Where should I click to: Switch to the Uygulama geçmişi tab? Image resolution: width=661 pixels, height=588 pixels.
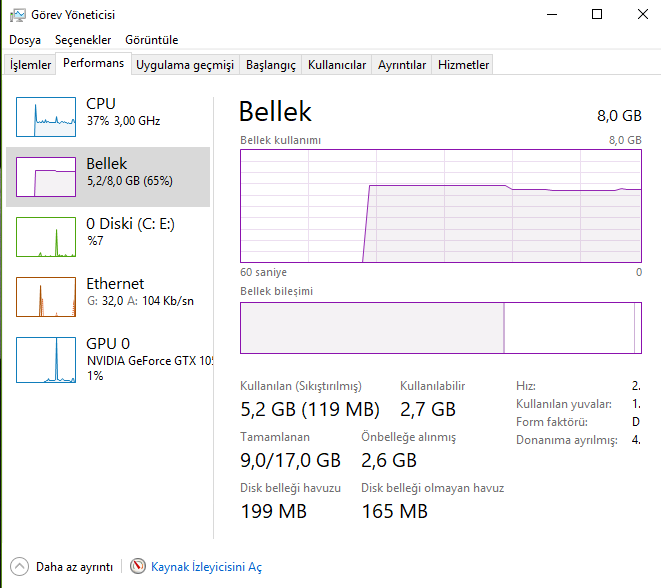(185, 65)
